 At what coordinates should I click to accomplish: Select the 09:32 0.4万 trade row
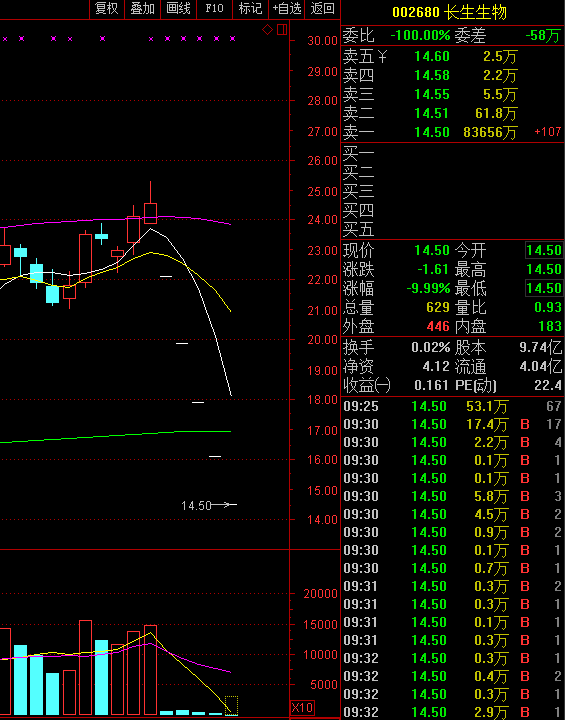click(452, 677)
